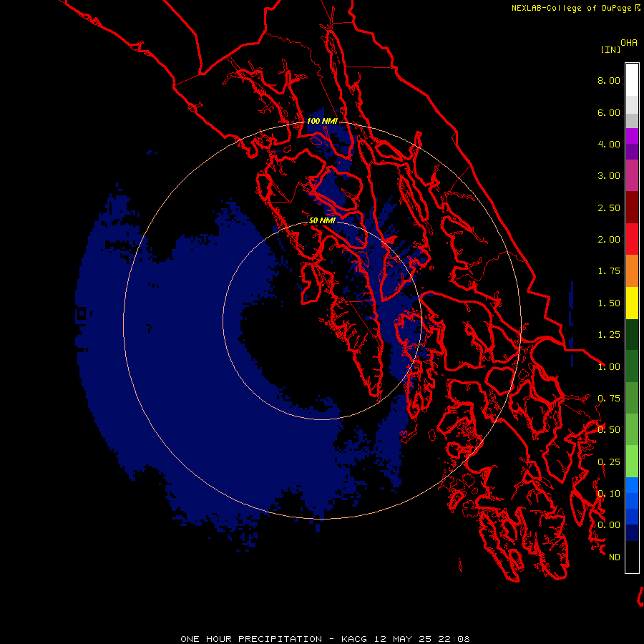The height and width of the screenshot is (644, 644).
Task: Click the 0.75 legend value
Action: pos(609,399)
